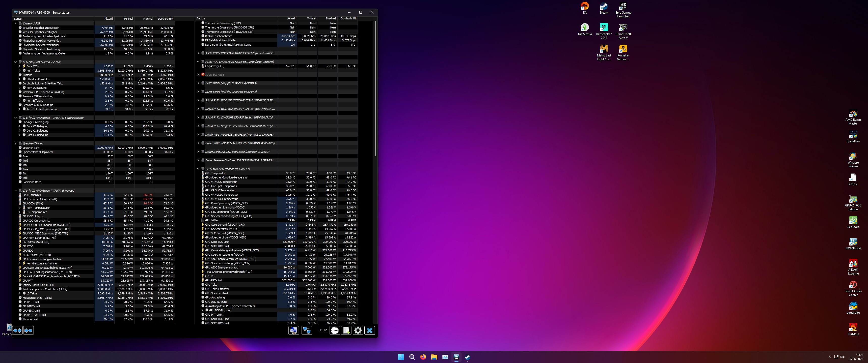
Task: Open Grand Theft Auto V shortcut
Action: coord(623,31)
